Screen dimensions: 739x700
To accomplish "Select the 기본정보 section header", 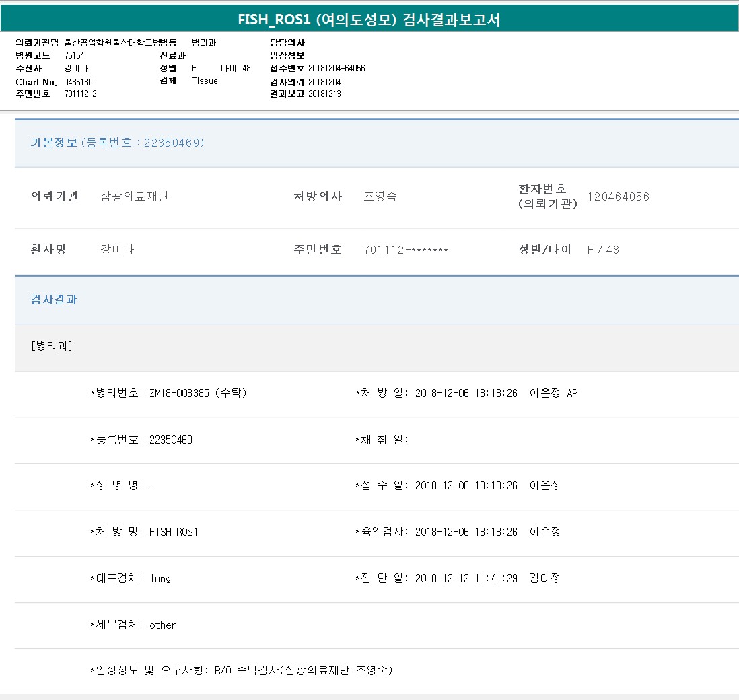I will point(117,143).
